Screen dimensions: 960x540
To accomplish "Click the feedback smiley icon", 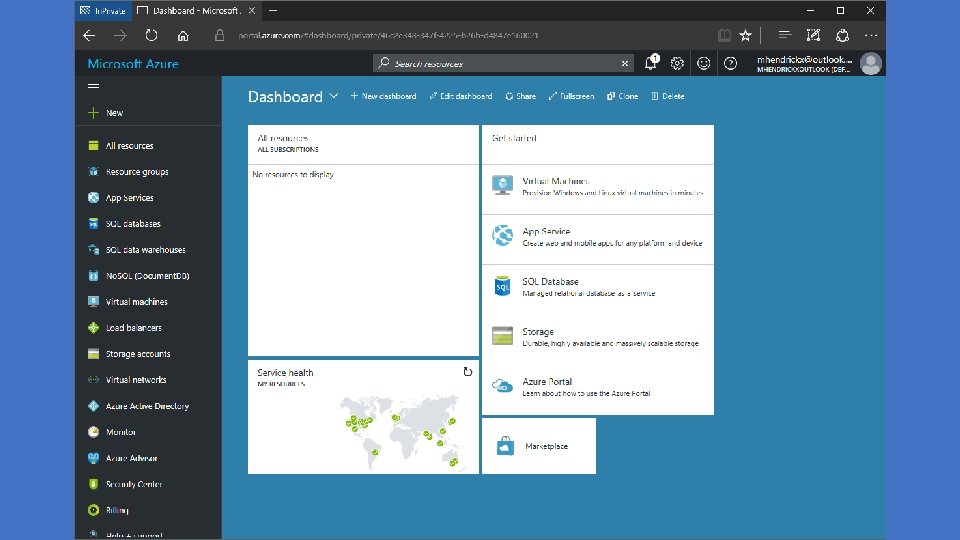I will (x=703, y=63).
